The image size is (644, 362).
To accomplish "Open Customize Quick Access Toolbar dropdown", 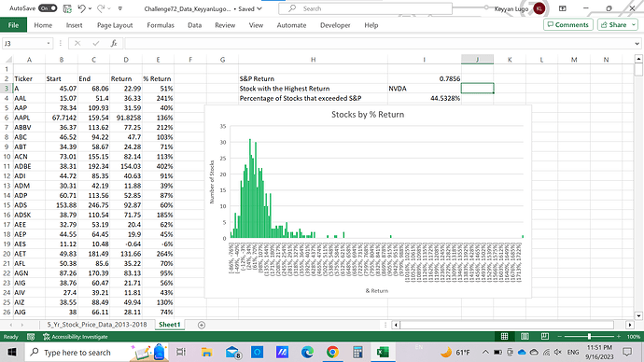I will (x=119, y=8).
